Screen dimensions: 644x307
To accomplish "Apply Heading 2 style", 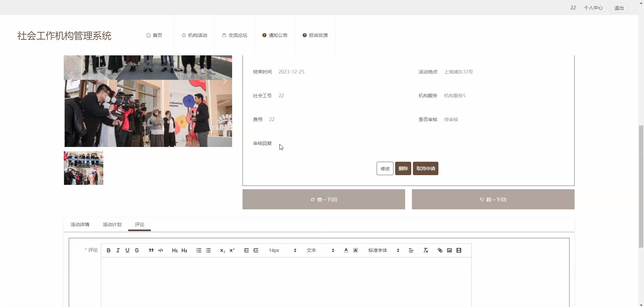I will [x=184, y=250].
